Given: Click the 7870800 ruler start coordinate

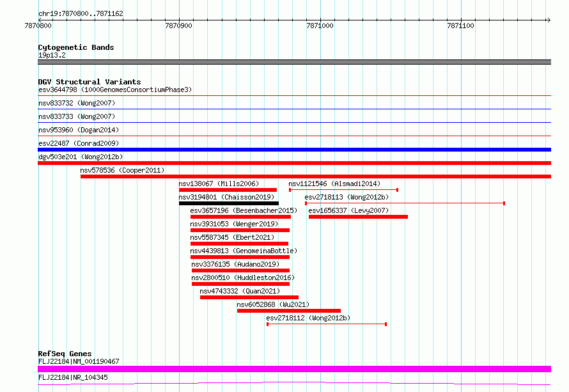Looking at the screenshot, I should click(38, 26).
